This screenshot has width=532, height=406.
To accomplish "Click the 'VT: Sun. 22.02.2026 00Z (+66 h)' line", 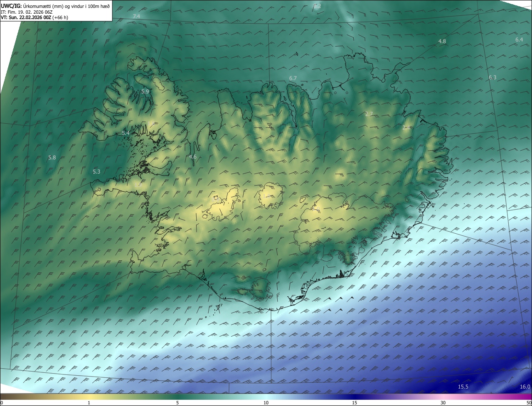I will tap(34, 18).
